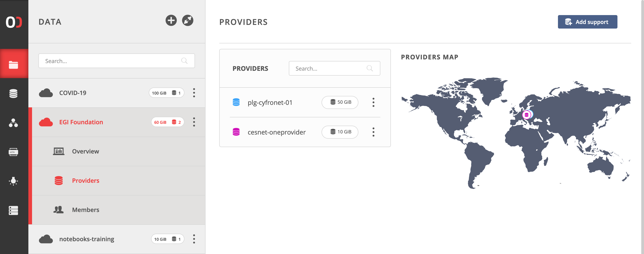Focus the providers search field
The height and width of the screenshot is (254, 644).
[330, 68]
